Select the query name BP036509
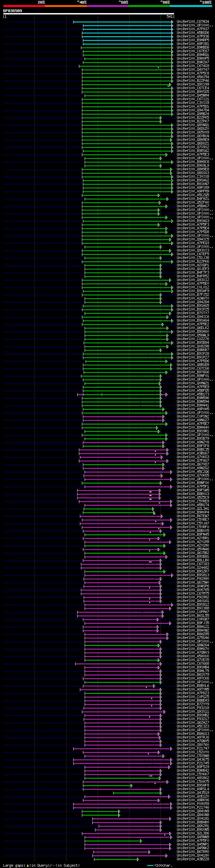Screen dimensions: 215x868 click(x=12, y=11)
